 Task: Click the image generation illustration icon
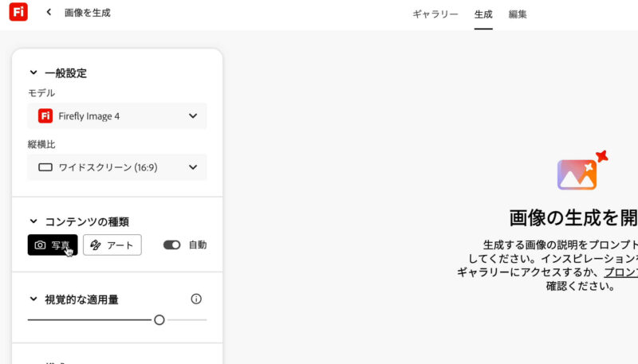582,170
